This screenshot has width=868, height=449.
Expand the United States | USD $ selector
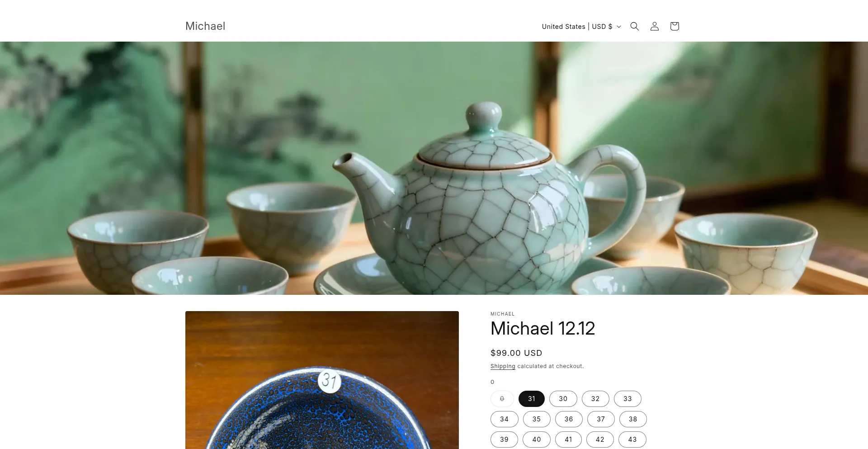click(x=581, y=27)
